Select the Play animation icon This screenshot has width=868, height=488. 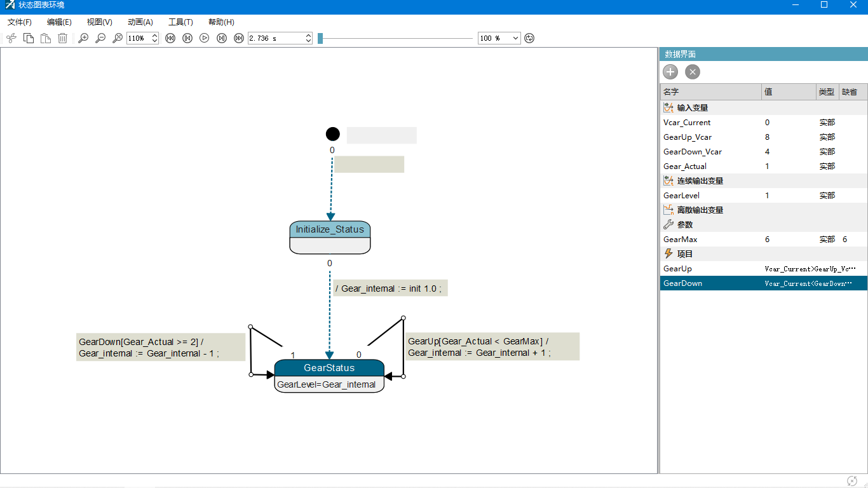(204, 38)
